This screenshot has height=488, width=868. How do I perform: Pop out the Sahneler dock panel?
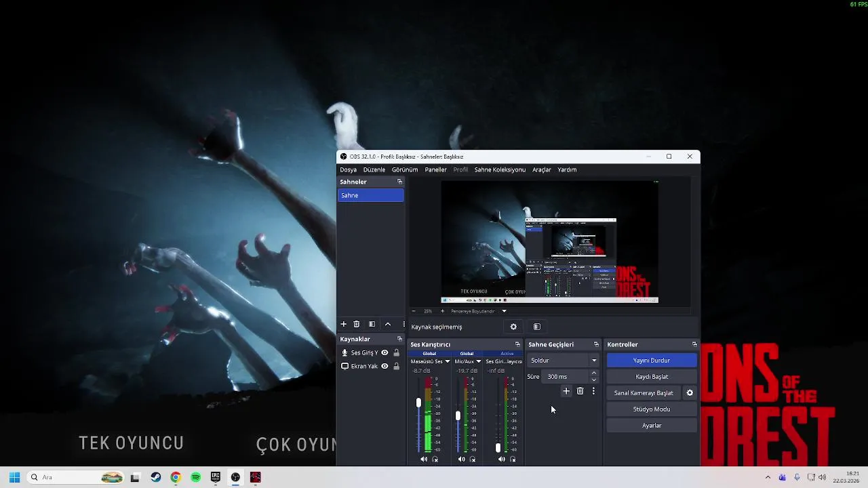click(x=399, y=182)
